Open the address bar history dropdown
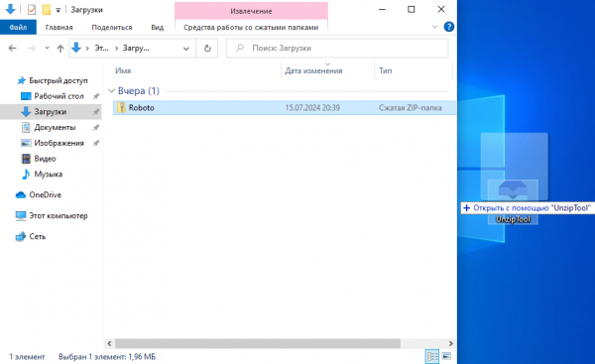Screen dimensions: 595x364 186,49
